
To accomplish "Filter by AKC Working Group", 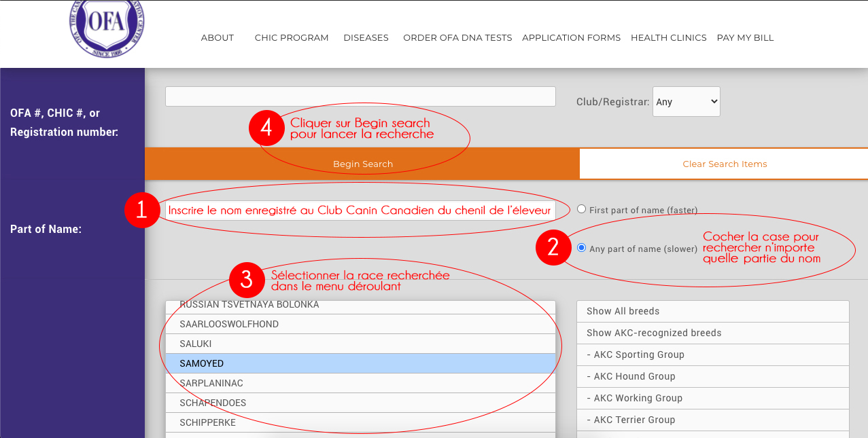I will tap(713, 398).
